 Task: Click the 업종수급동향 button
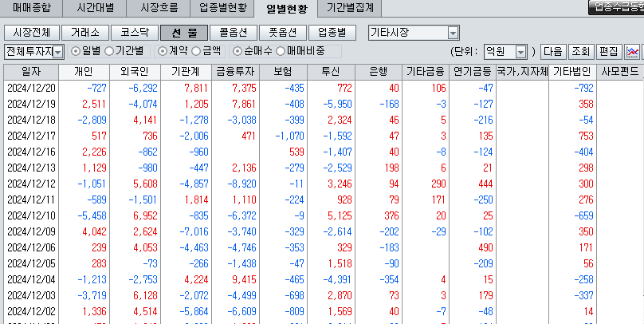click(616, 7)
